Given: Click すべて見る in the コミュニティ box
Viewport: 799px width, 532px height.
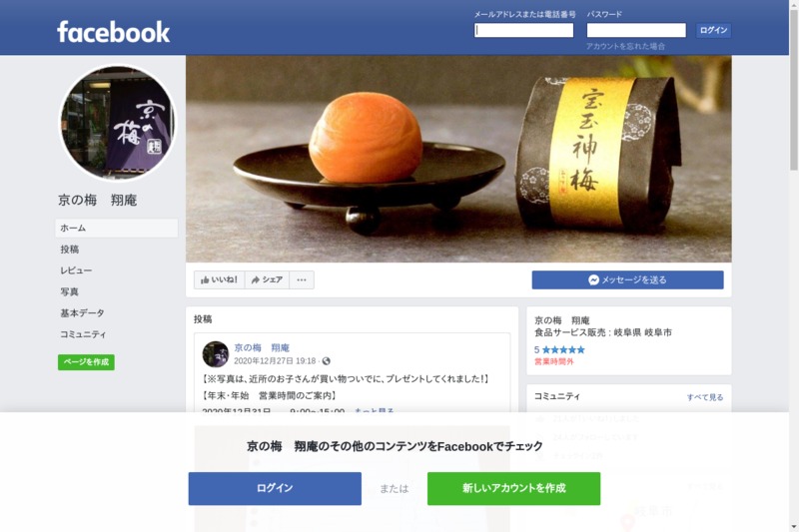Looking at the screenshot, I should pyautogui.click(x=705, y=397).
